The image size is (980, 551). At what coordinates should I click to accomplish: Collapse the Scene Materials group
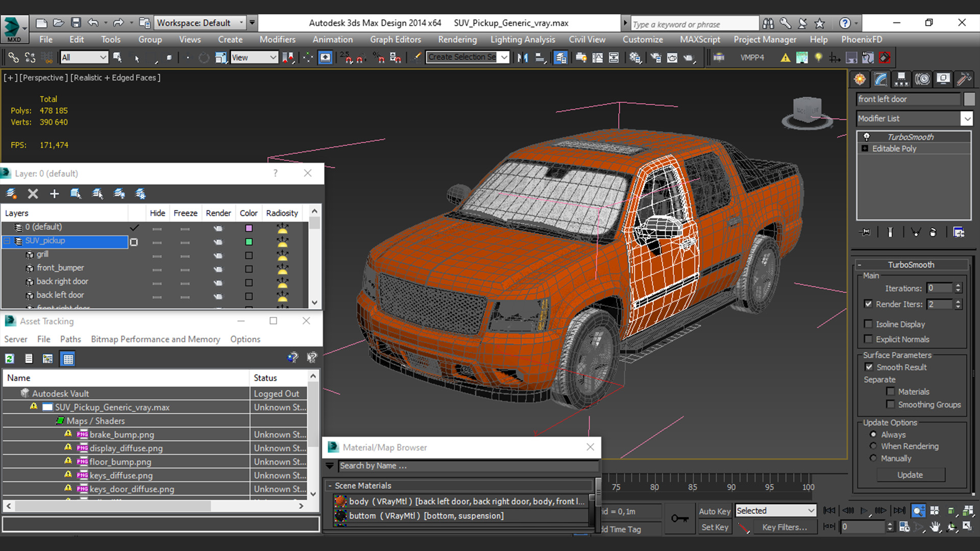pos(330,486)
